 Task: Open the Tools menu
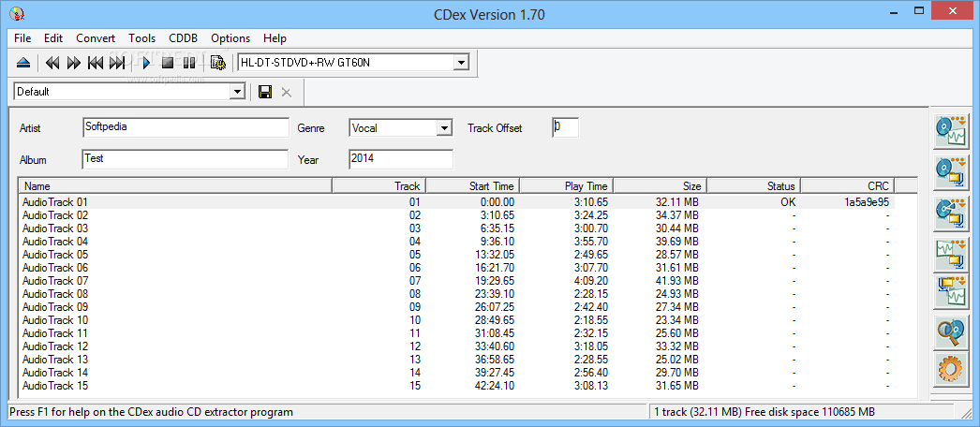(x=141, y=38)
